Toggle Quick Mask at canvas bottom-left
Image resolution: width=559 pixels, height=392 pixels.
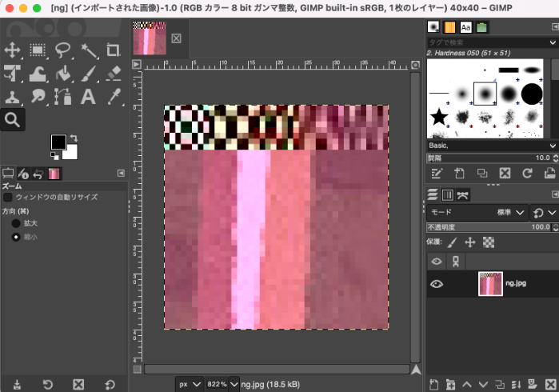click(138, 369)
